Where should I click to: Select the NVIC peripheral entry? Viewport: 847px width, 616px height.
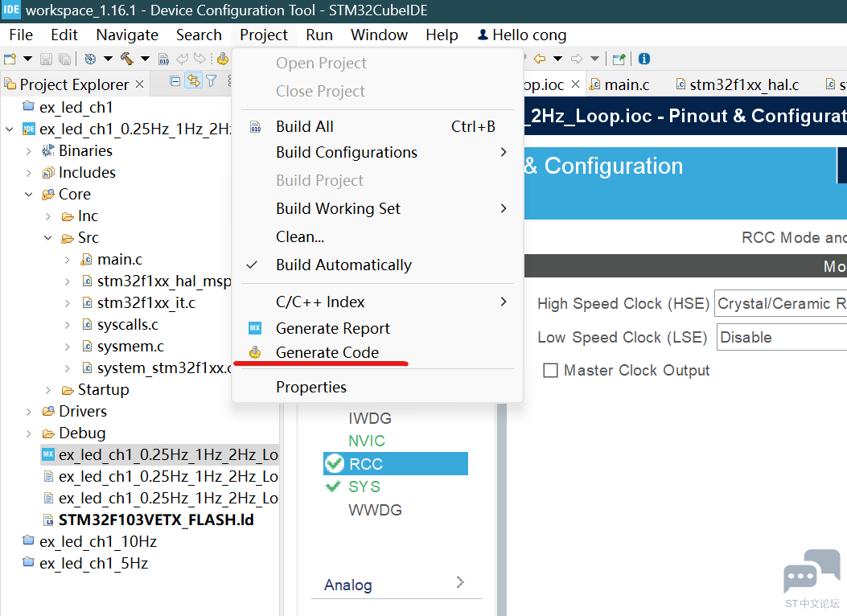(x=367, y=441)
